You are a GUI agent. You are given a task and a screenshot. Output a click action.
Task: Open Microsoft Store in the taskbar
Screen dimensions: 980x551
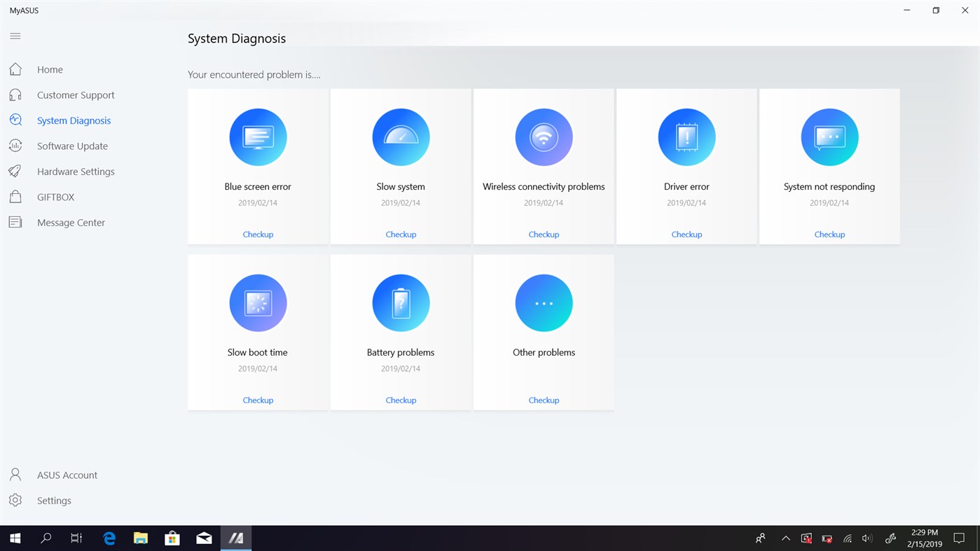172,538
